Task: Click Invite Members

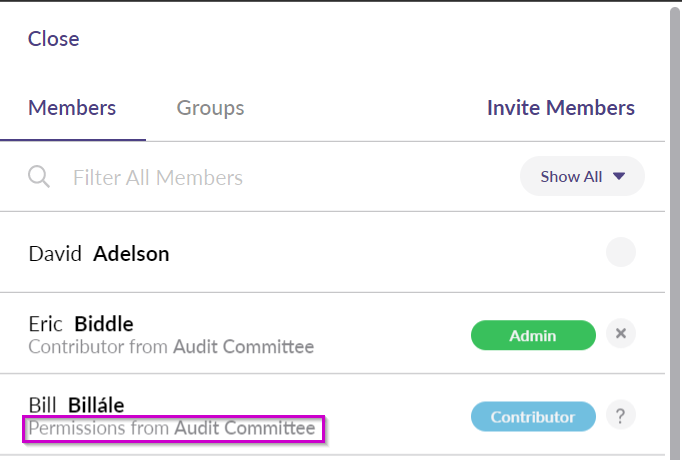Action: (561, 108)
